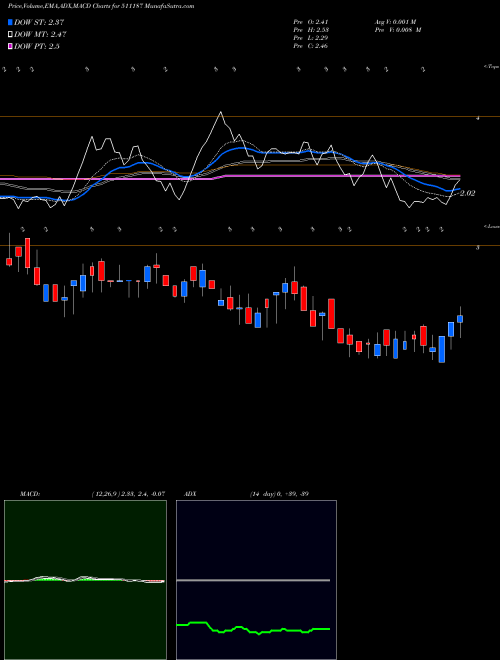
Task: Select the 'DOW PT: 2.5' legend label
Action: coord(37,46)
